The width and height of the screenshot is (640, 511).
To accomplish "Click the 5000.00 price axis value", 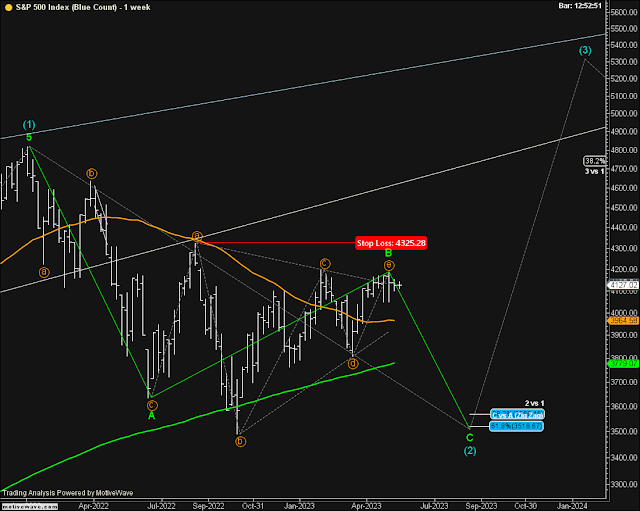I will pos(624,113).
